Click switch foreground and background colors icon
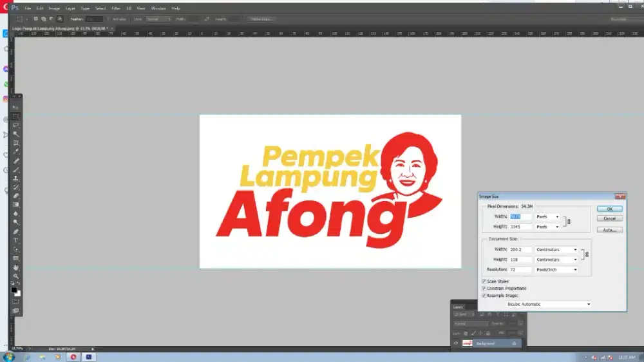Viewport: 644px width, 362px height. coord(19,283)
